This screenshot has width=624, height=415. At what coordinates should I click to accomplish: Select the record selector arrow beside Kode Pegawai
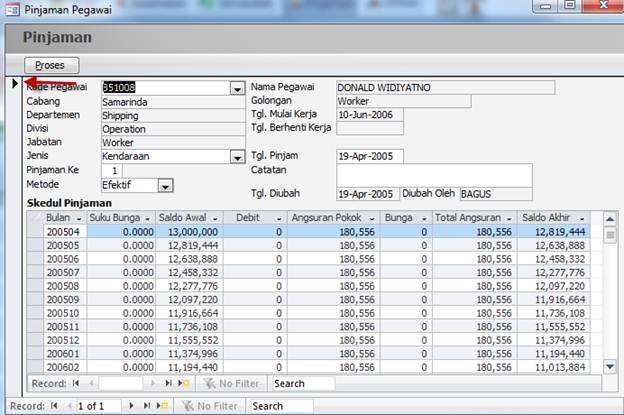pyautogui.click(x=15, y=84)
